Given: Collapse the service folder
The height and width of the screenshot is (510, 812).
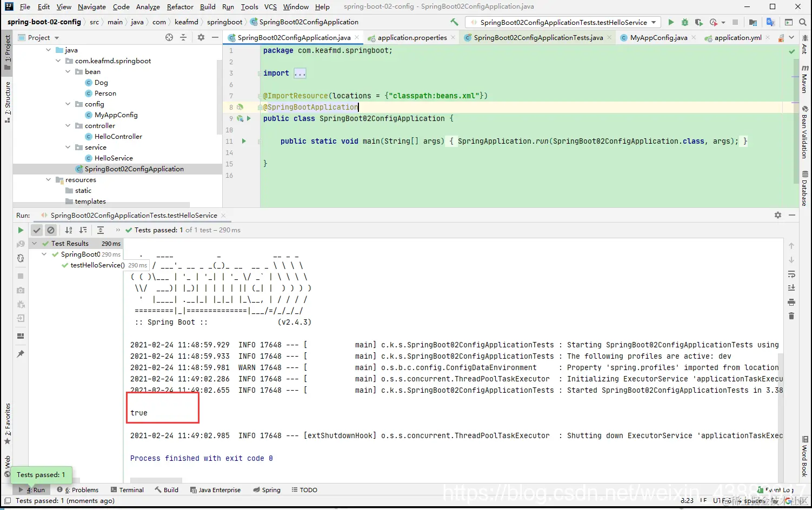Looking at the screenshot, I should (68, 147).
